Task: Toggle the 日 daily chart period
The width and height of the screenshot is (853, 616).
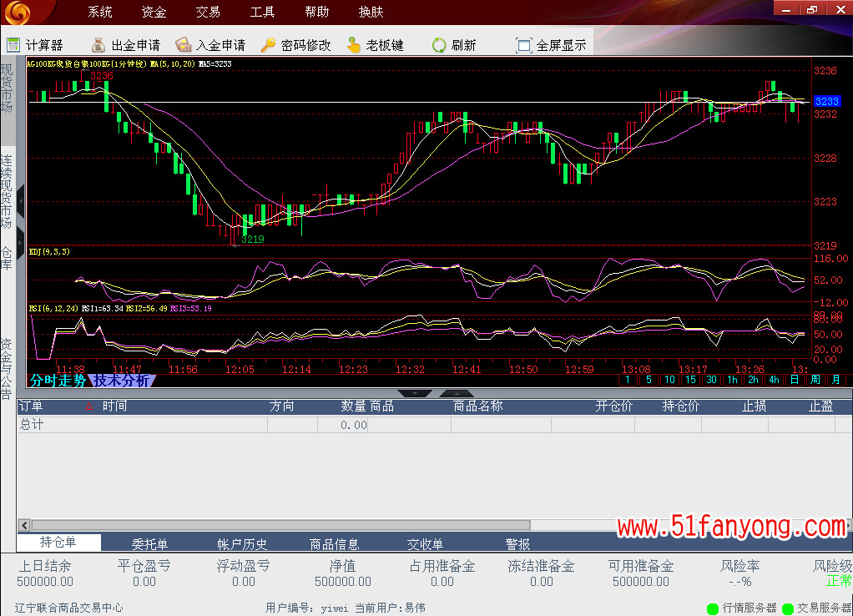Action: (794, 380)
